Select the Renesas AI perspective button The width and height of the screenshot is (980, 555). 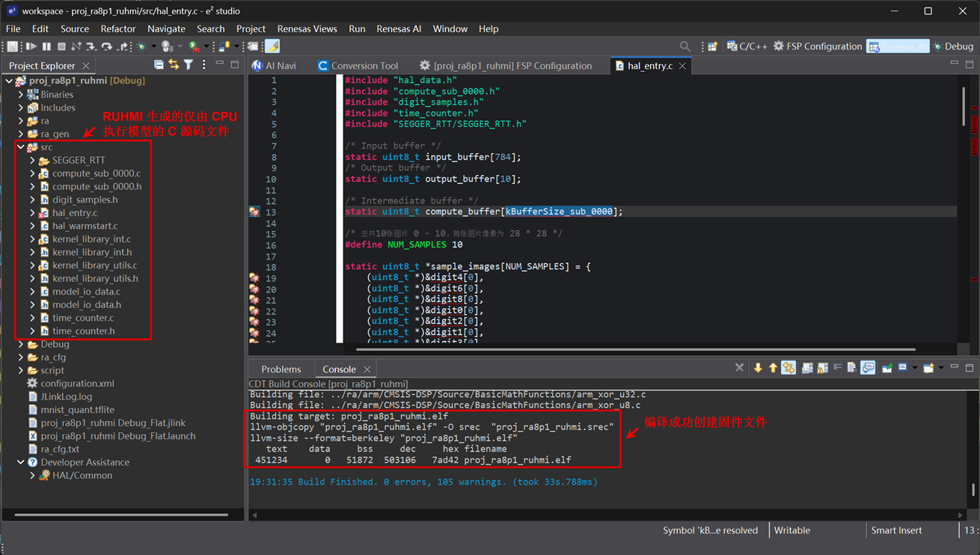coord(898,46)
